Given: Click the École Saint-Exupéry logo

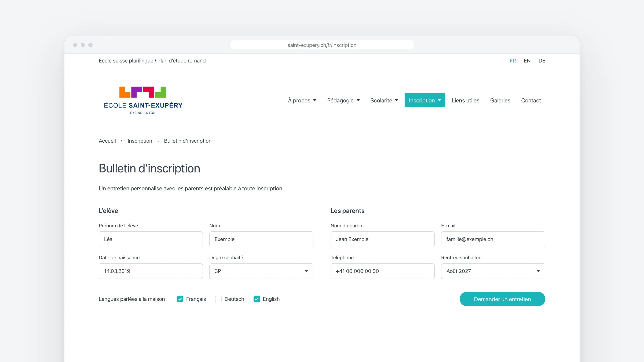Looking at the screenshot, I should pyautogui.click(x=143, y=100).
